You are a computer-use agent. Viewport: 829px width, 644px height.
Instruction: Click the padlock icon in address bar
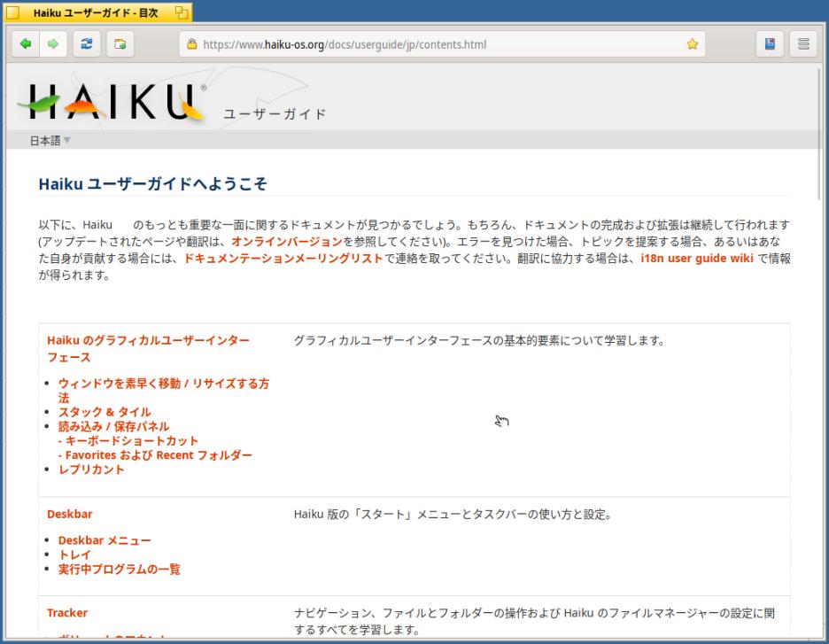pos(192,44)
